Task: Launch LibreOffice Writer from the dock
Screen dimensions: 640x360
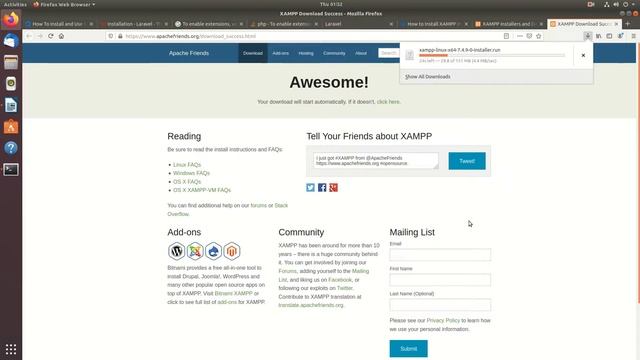Action: 11,105
